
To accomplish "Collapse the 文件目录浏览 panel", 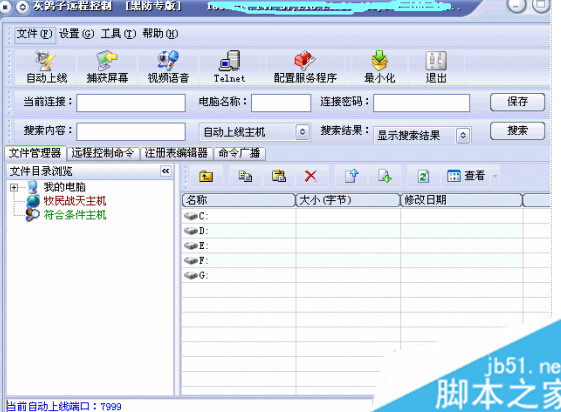I will point(165,171).
